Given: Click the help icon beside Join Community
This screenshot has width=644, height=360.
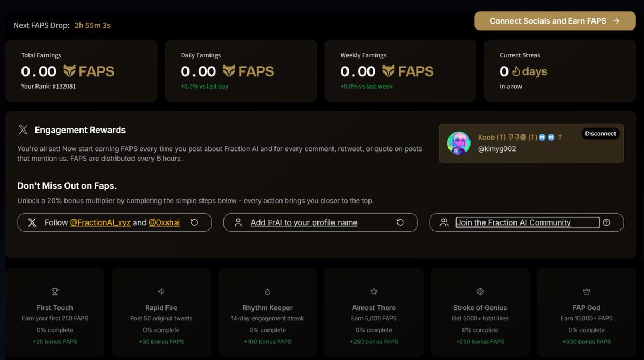Looking at the screenshot, I should coord(606,222).
